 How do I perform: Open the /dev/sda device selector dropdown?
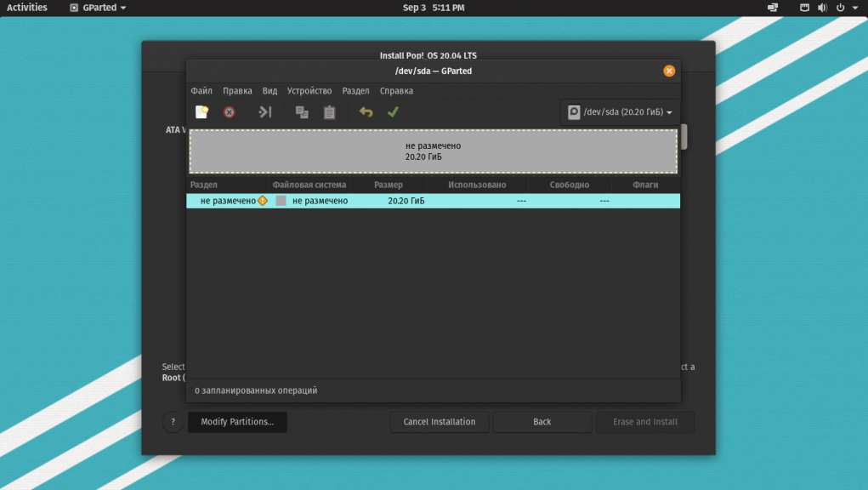click(x=621, y=112)
